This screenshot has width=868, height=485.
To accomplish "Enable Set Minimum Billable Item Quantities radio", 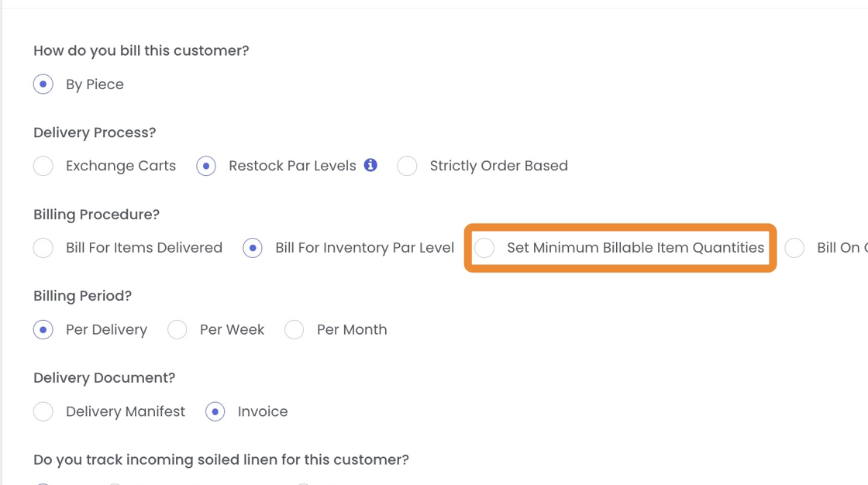I will [484, 248].
